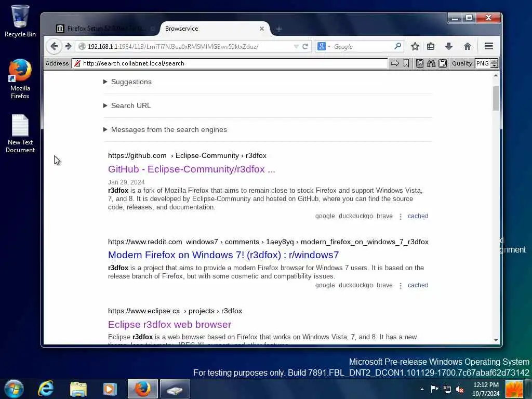
Task: Click the site identity globe icon in URL bar
Action: tap(82, 46)
